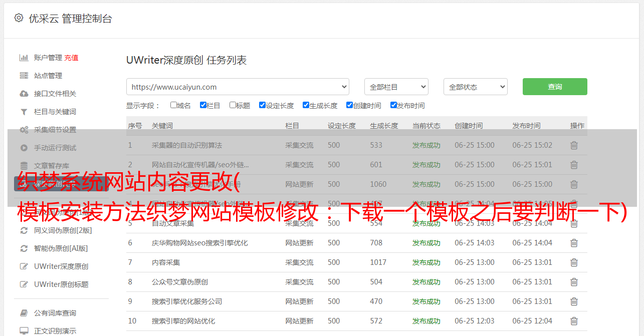This screenshot has width=644, height=336.
Task: Click the keyword 搜索引擎优化服务公司
Action: [x=187, y=301]
